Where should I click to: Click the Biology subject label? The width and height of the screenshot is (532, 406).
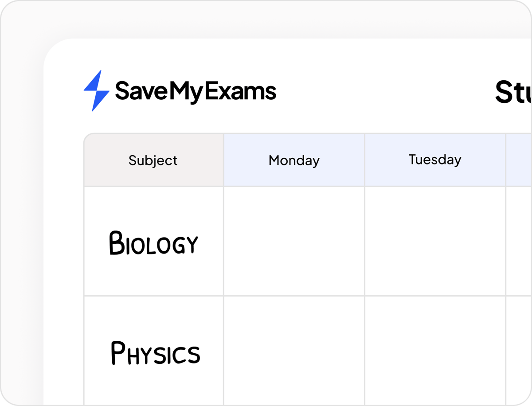coord(153,243)
